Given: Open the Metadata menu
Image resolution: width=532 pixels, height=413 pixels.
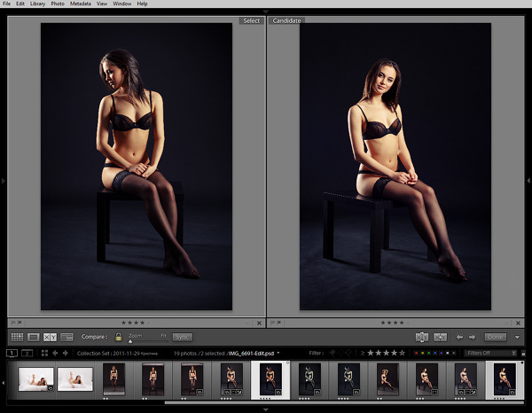Looking at the screenshot, I should tap(81, 4).
